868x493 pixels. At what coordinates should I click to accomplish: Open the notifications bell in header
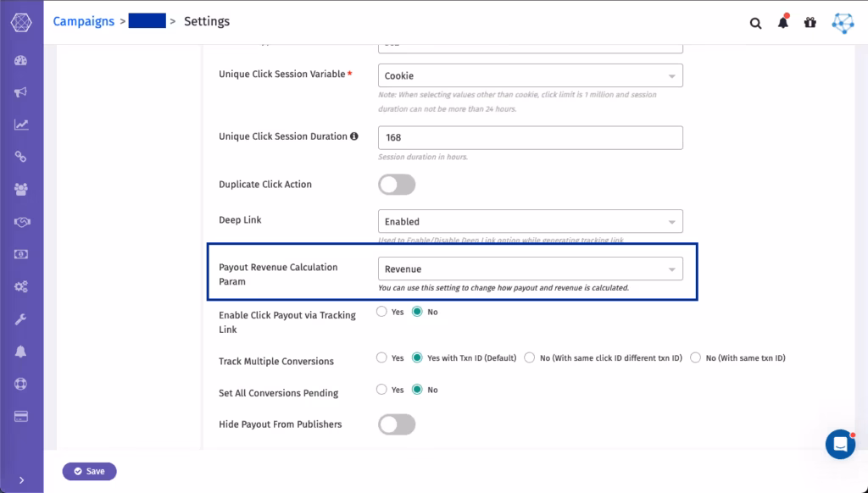(x=782, y=22)
